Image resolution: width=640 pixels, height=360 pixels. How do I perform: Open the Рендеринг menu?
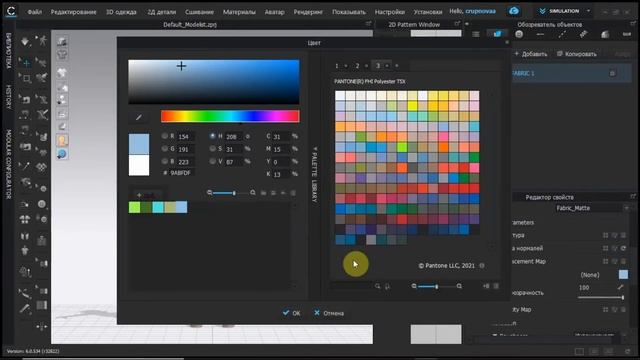point(308,12)
